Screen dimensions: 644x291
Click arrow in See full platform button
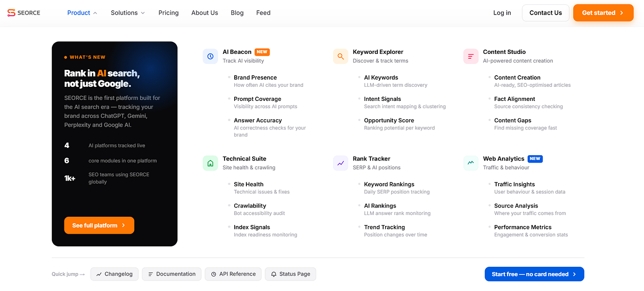(x=124, y=226)
